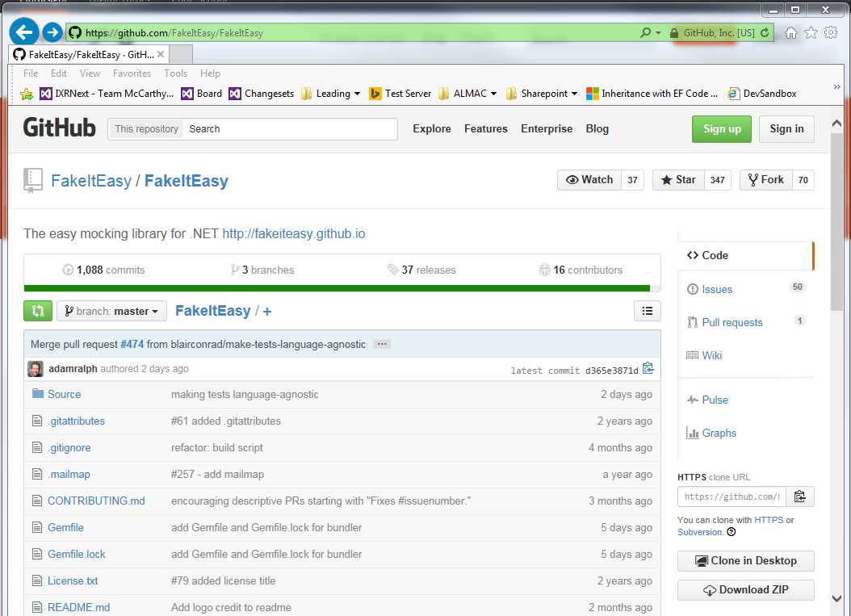Watch the repository
This screenshot has width=851, height=616.
coord(589,179)
